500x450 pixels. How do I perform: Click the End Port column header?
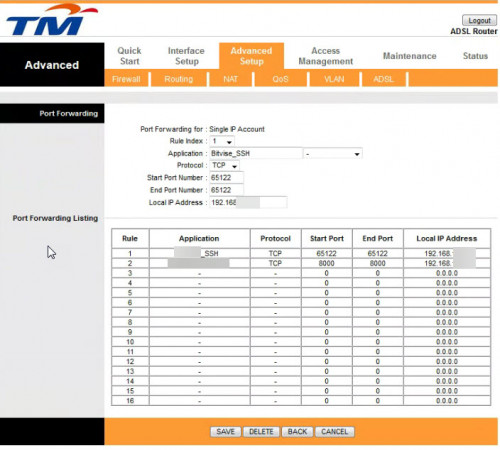pos(378,238)
